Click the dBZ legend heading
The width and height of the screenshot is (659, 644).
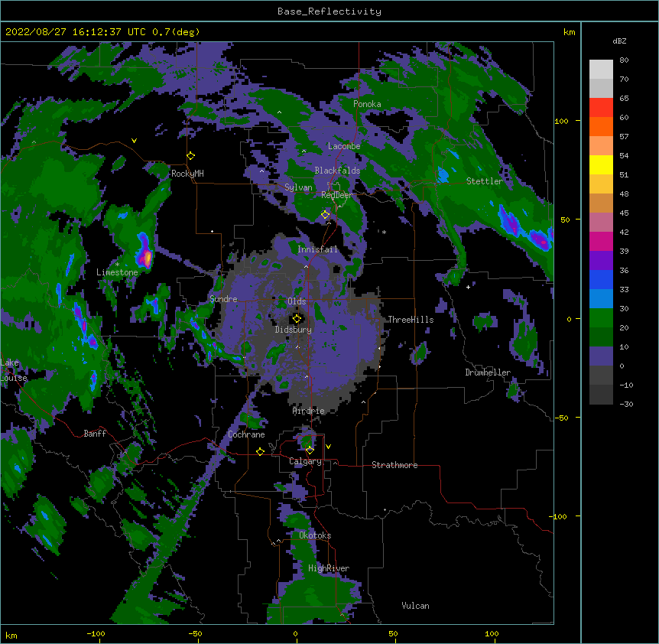(619, 41)
